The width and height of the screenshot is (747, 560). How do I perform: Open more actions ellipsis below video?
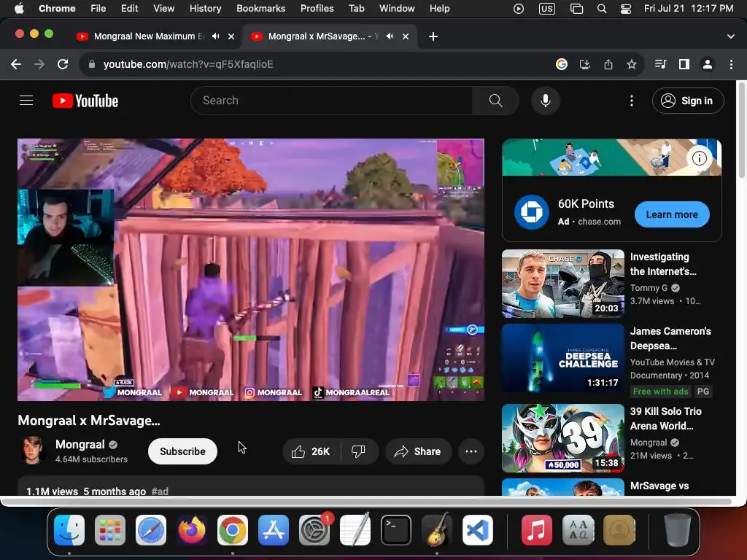471,451
